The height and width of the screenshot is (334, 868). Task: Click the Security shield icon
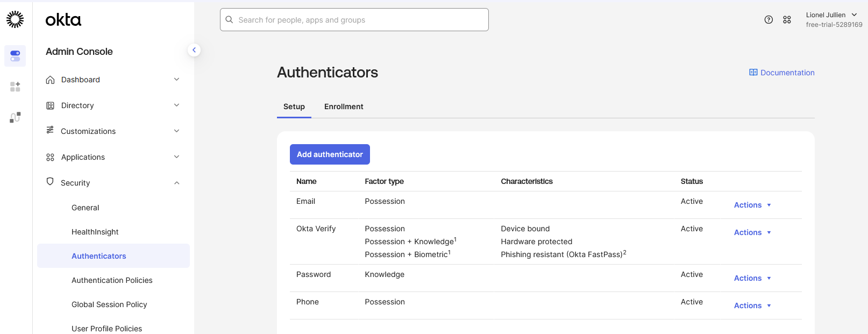pyautogui.click(x=50, y=182)
